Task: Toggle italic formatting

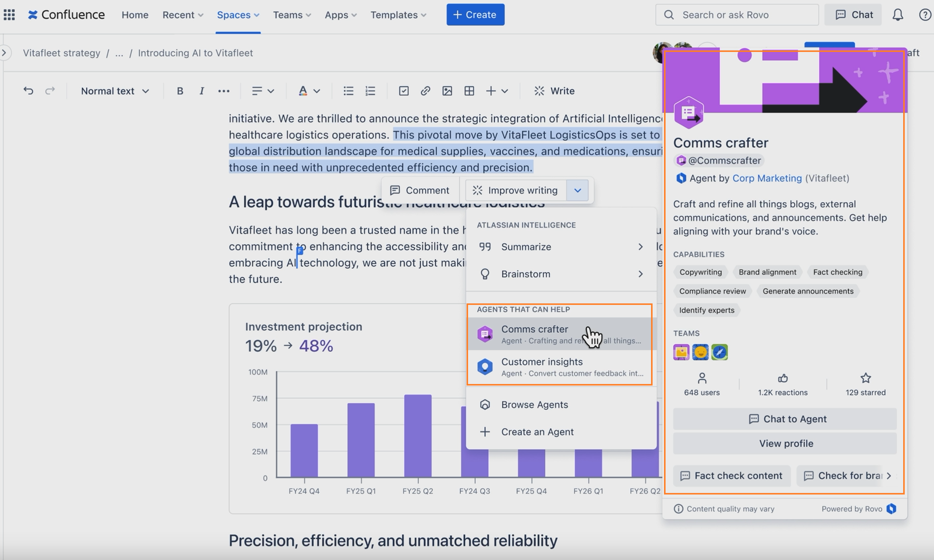Action: 202,91
